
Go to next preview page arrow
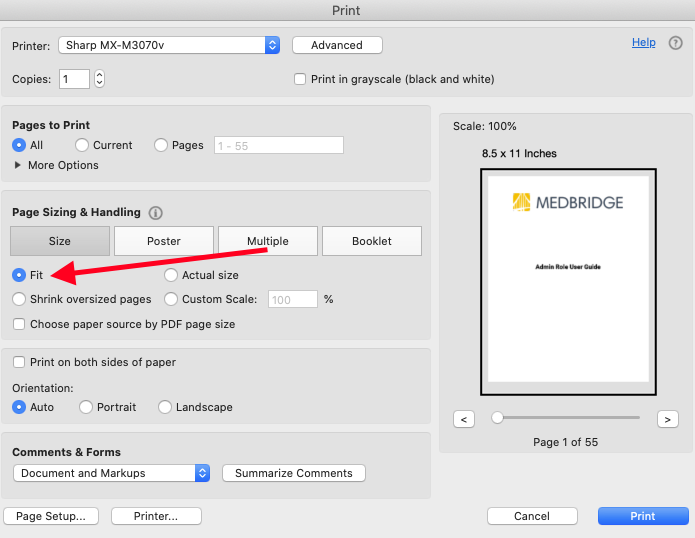pos(668,419)
